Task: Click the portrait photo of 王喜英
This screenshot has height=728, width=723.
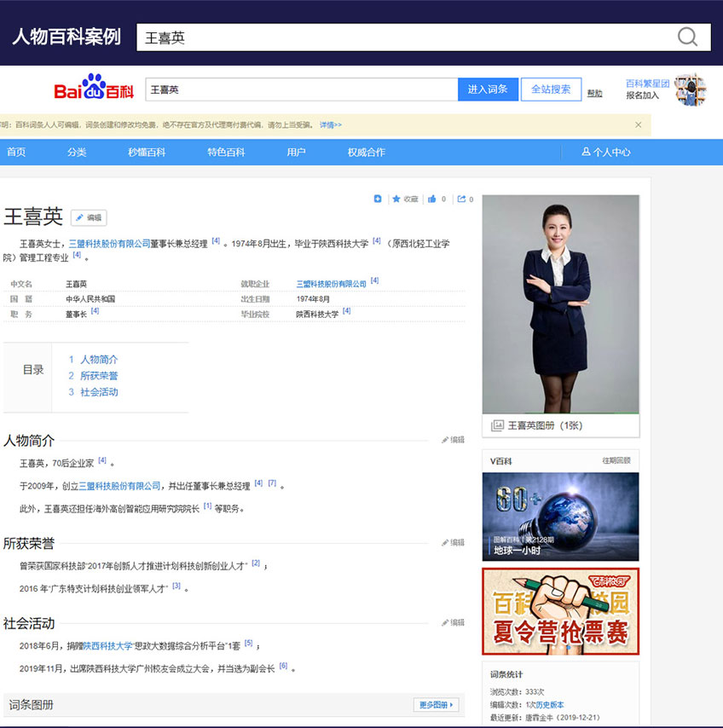Action: (560, 304)
